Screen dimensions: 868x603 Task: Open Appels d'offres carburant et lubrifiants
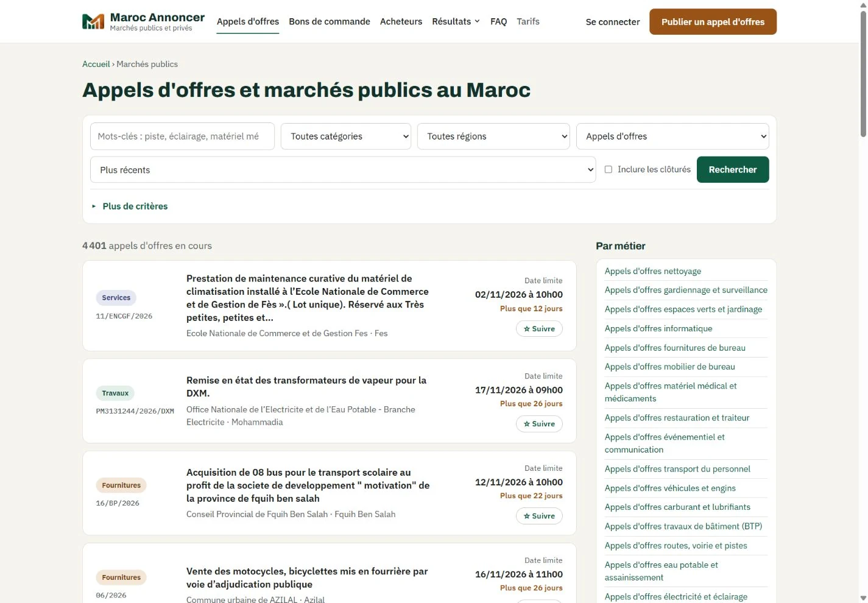[677, 507]
